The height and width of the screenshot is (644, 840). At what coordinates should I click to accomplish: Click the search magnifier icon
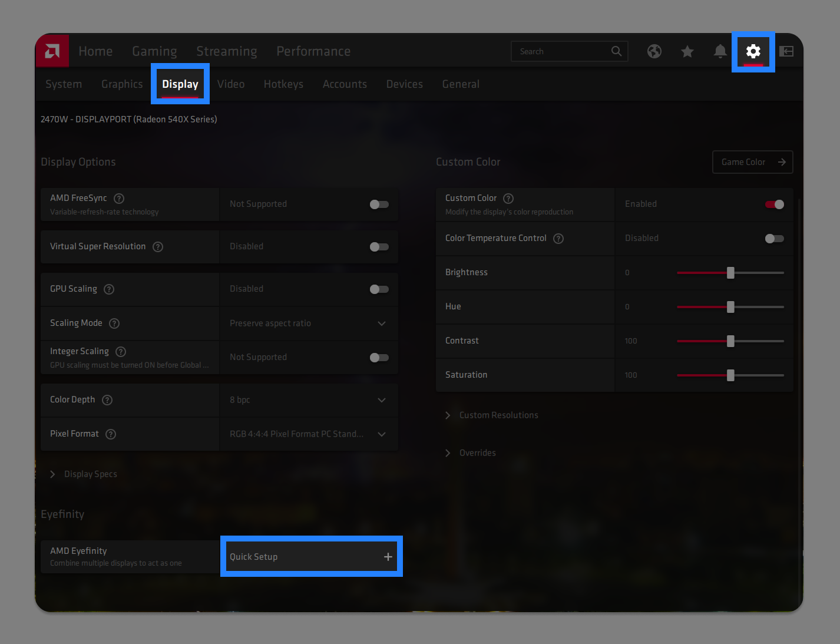616,51
